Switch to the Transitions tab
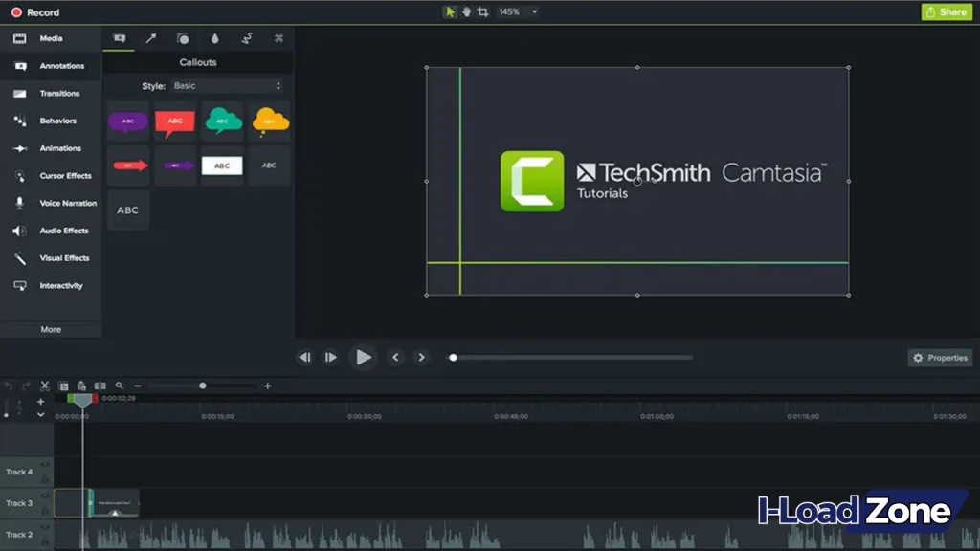The width and height of the screenshot is (980, 551). (50, 93)
